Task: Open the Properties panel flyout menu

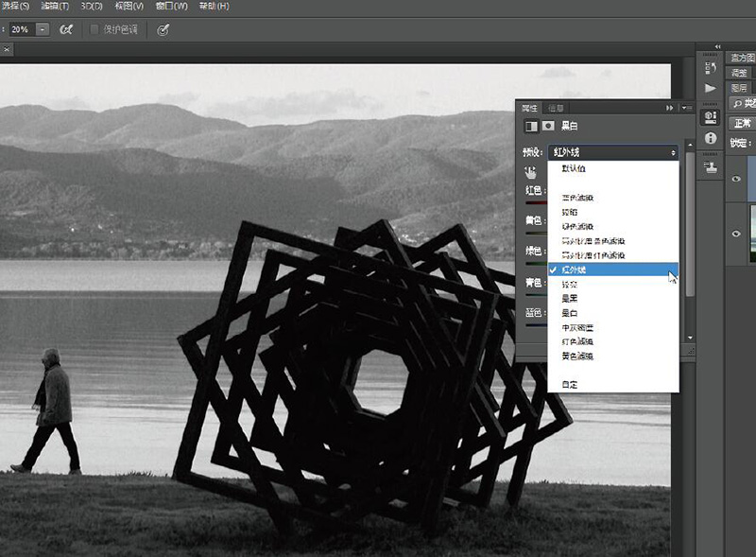Action: point(686,108)
